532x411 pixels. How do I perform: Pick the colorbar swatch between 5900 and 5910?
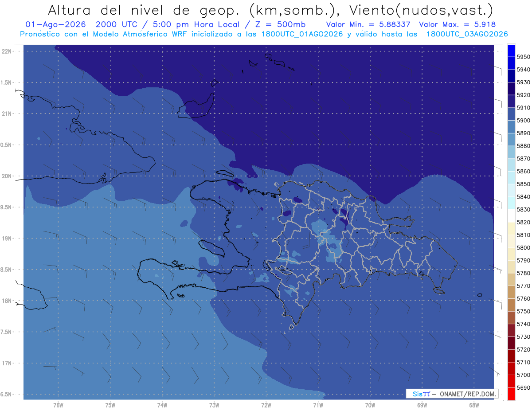click(511, 114)
